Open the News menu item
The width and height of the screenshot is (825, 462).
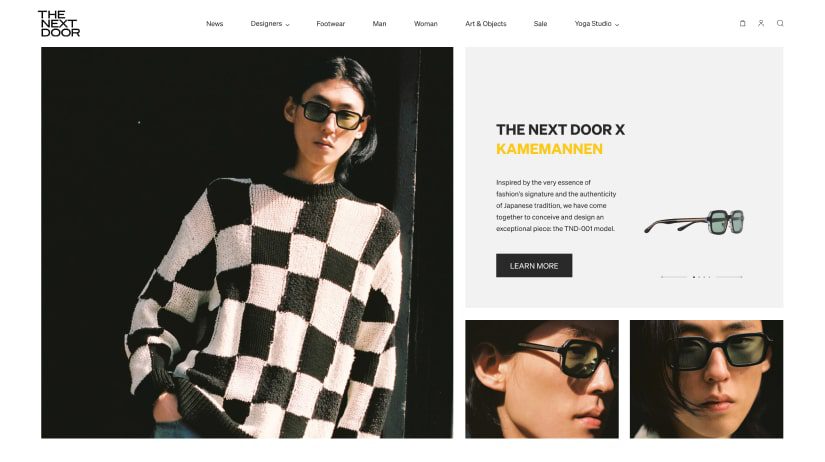point(215,24)
